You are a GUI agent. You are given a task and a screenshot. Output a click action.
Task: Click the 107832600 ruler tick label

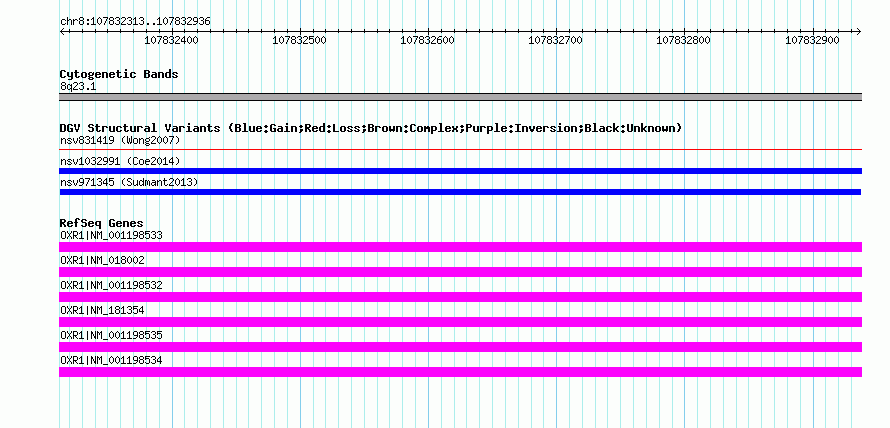click(x=427, y=40)
